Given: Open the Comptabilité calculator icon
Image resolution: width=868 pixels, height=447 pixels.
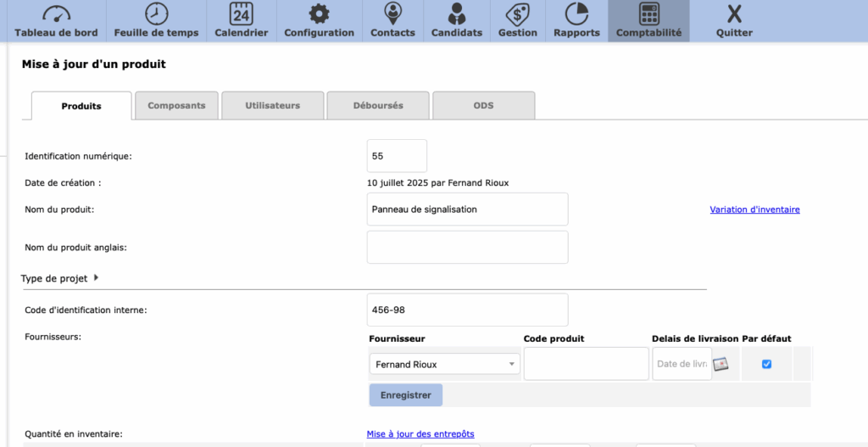Looking at the screenshot, I should click(648, 14).
